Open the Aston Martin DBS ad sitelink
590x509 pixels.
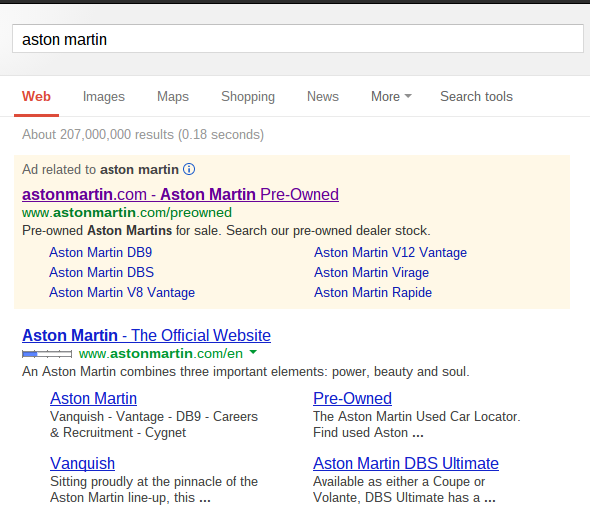(102, 272)
